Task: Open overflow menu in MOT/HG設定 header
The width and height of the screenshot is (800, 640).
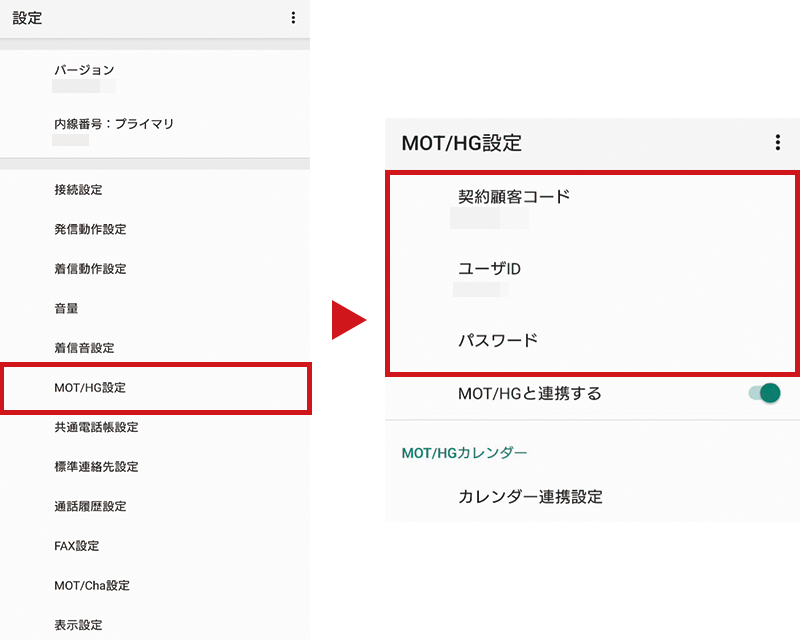Action: click(x=778, y=142)
